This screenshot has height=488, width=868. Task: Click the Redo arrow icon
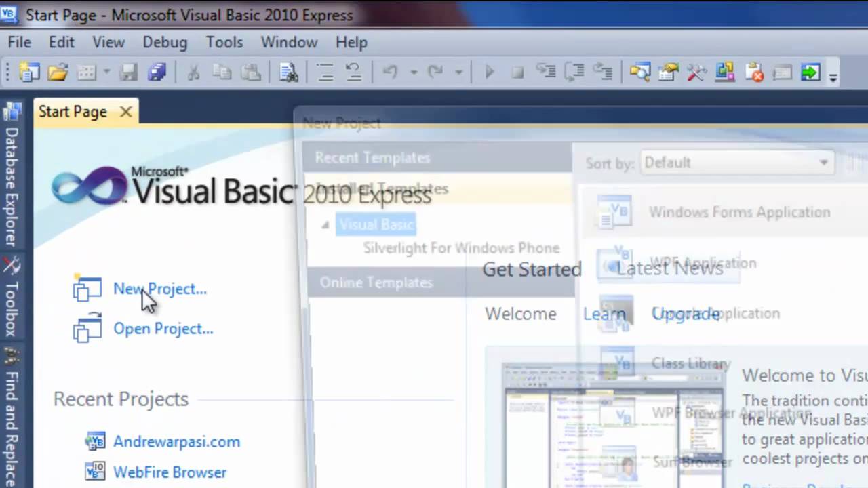pyautogui.click(x=435, y=72)
